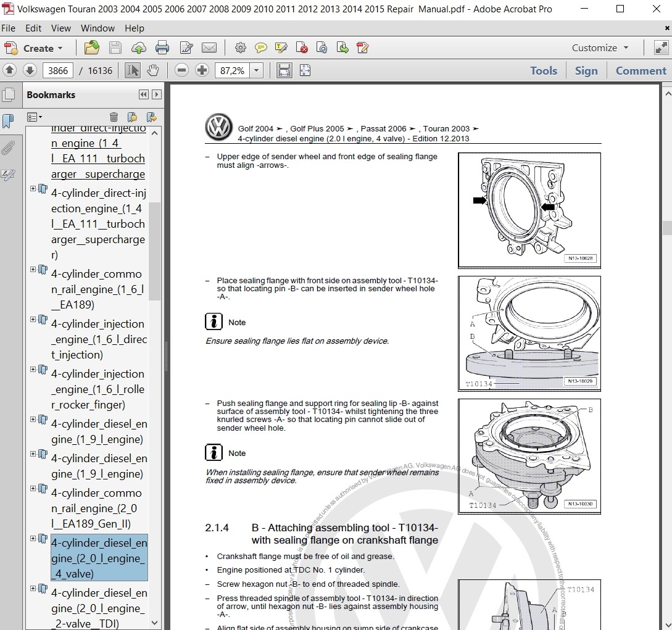The width and height of the screenshot is (672, 630).
Task: Click the Print file icon
Action: click(x=162, y=48)
